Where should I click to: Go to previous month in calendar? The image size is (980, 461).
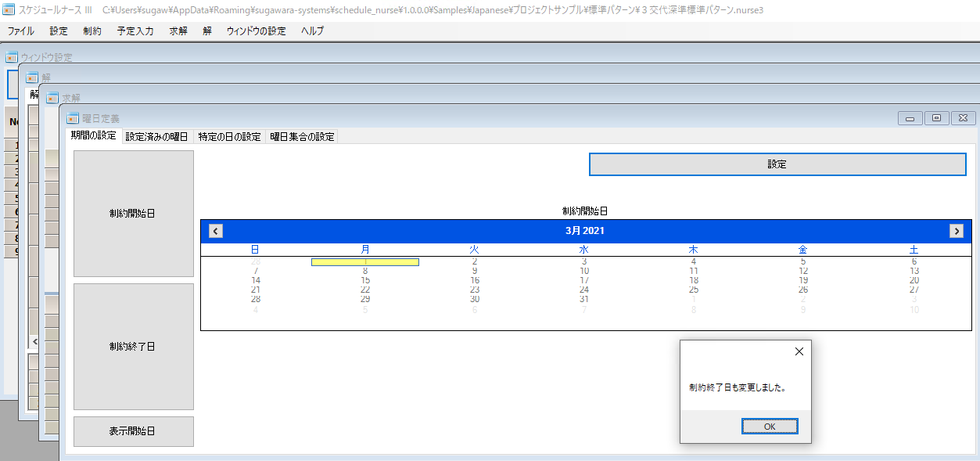click(217, 231)
